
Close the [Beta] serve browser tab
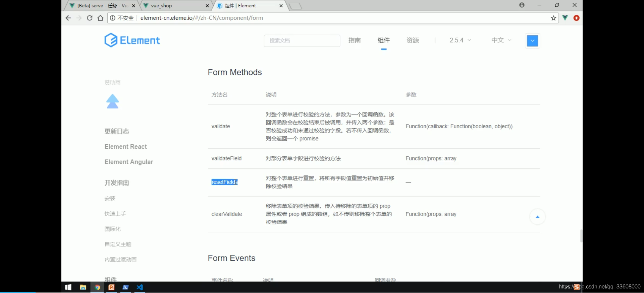[133, 6]
